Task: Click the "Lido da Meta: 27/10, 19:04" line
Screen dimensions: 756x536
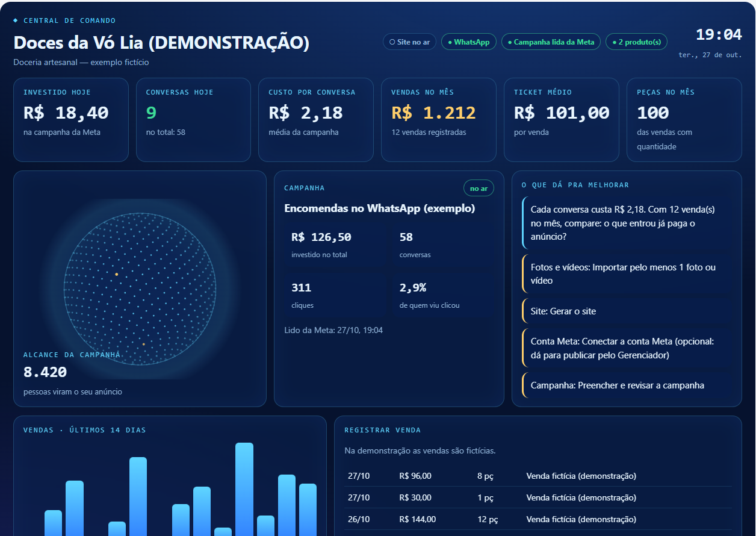Action: pos(333,330)
